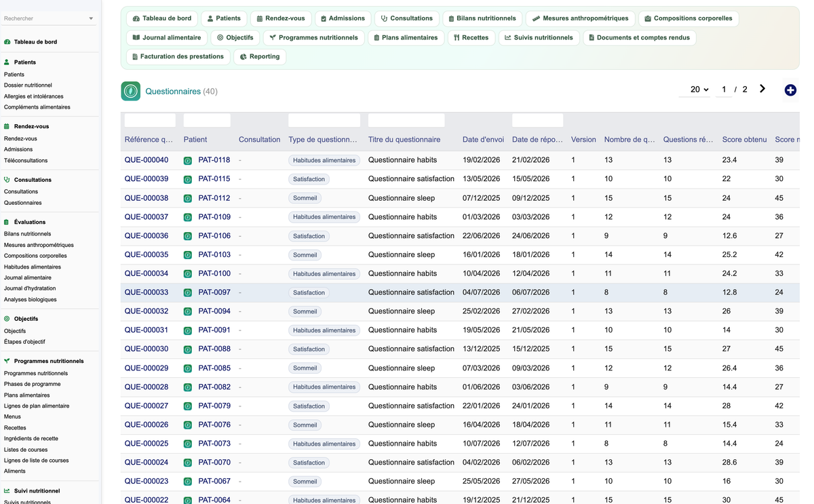This screenshot has height=504, width=814.
Task: Open Listes de courses in sidebar
Action: pos(26,450)
